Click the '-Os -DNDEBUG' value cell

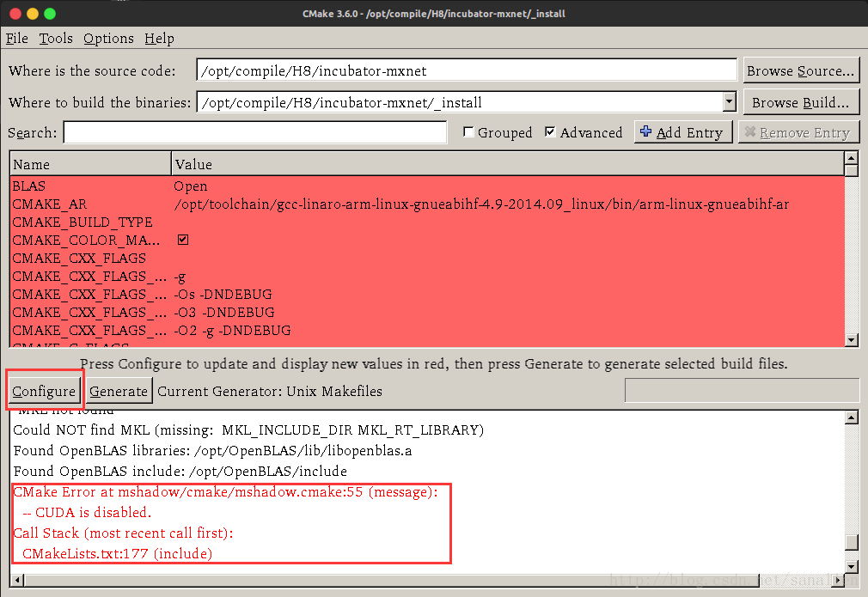coord(223,295)
